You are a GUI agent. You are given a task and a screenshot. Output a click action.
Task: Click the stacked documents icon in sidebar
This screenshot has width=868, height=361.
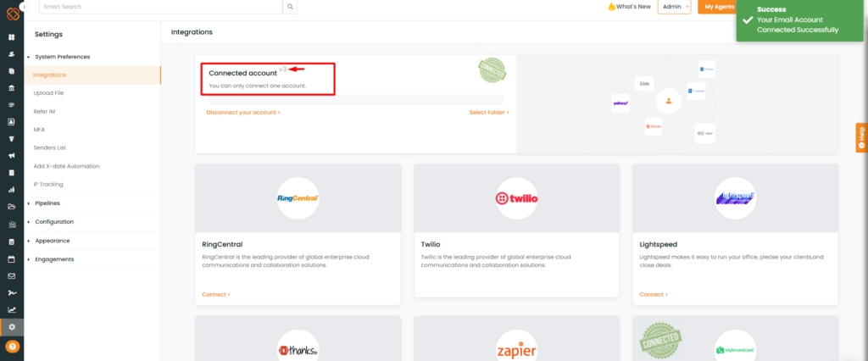[12, 71]
